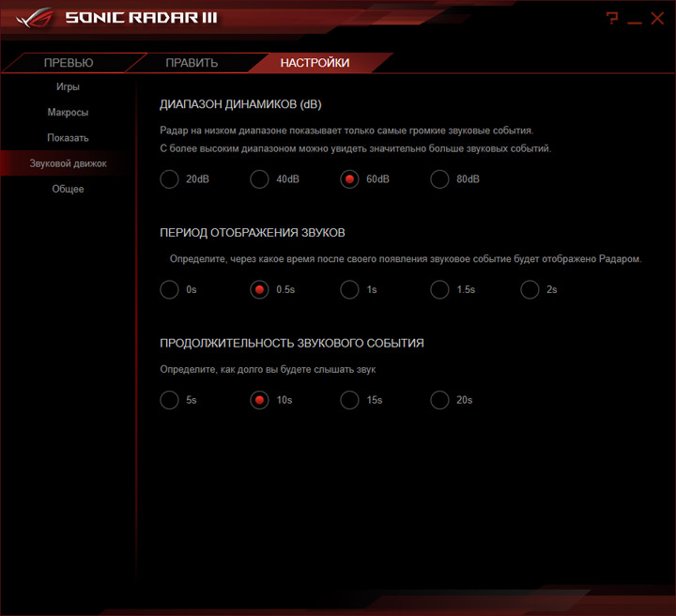The height and width of the screenshot is (616, 676).
Task: Click description line starting 'С более высоким диапазоном'
Action: (356, 148)
